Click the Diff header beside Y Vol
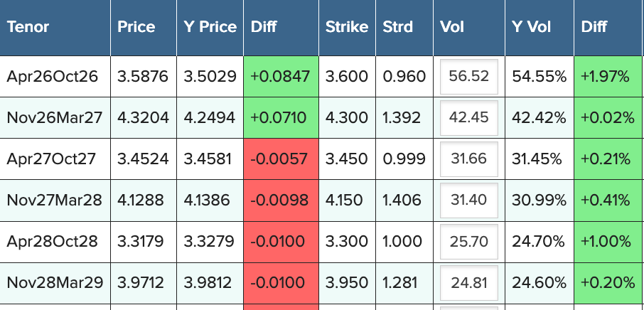 [x=594, y=27]
